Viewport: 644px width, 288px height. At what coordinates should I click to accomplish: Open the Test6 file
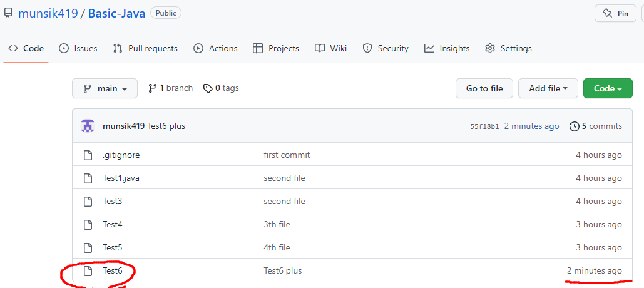[113, 270]
